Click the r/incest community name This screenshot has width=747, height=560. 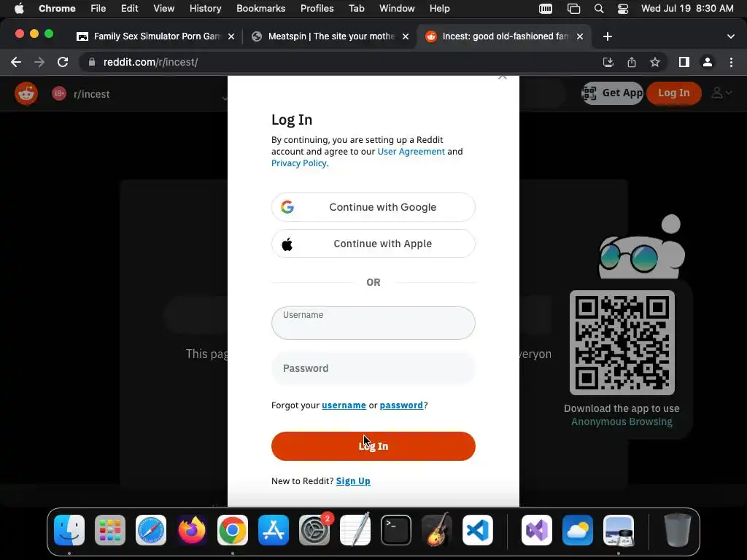(91, 94)
